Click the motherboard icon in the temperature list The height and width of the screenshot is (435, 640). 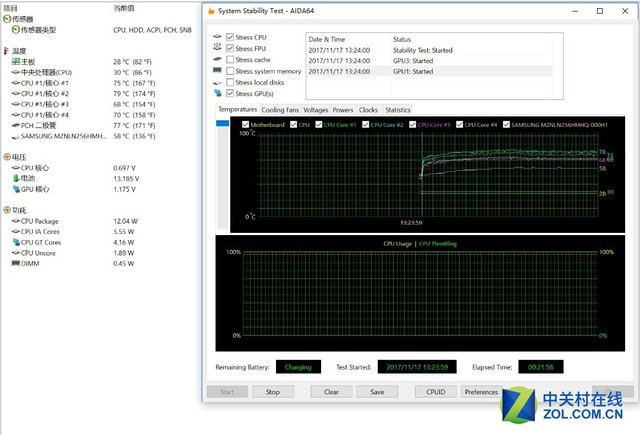15,61
